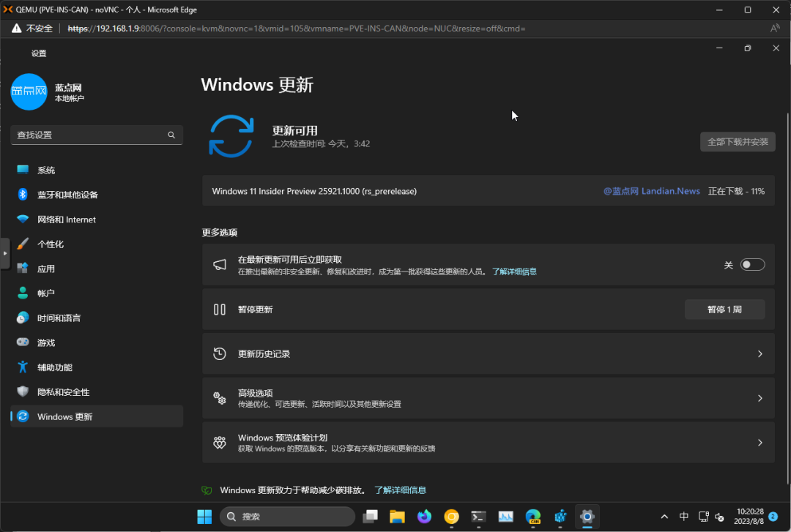The height and width of the screenshot is (532, 791).
Task: Click the advanced options gears icon
Action: (x=220, y=398)
